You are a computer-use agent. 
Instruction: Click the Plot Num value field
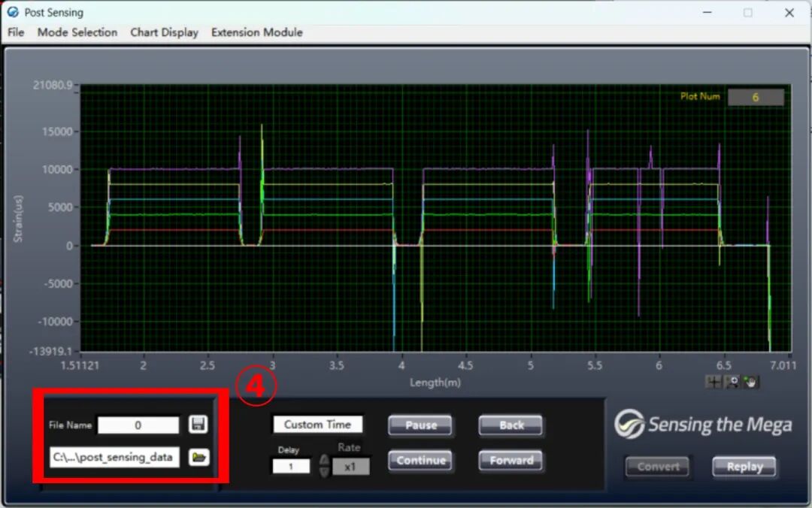[x=755, y=97]
